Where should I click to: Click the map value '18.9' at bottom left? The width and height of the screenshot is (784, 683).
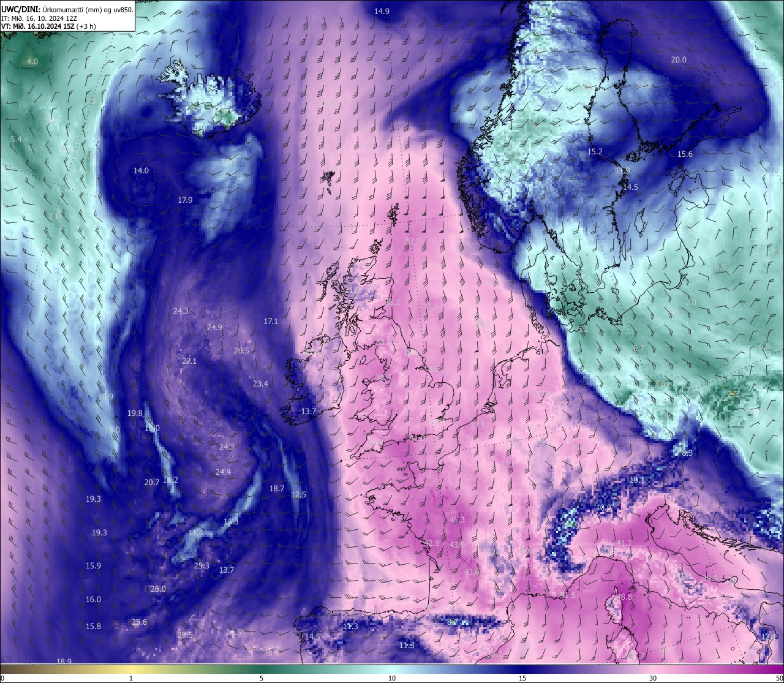coord(64,661)
